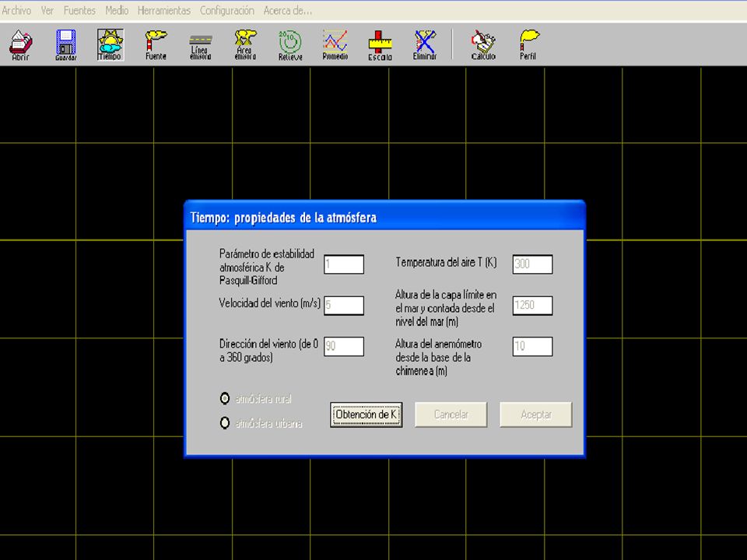Viewport: 747px width, 560px height.
Task: Click the Altura del anemómetro field
Action: pyautogui.click(x=532, y=346)
